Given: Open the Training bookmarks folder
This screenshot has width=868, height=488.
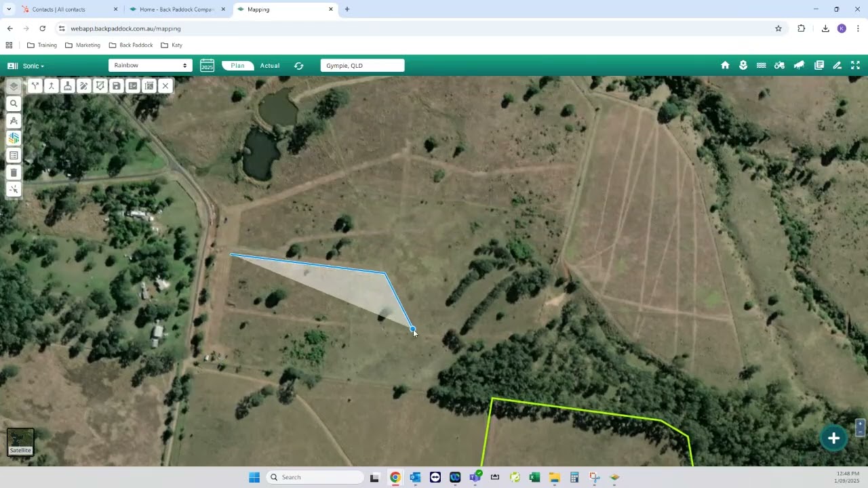Looking at the screenshot, I should 42,45.
